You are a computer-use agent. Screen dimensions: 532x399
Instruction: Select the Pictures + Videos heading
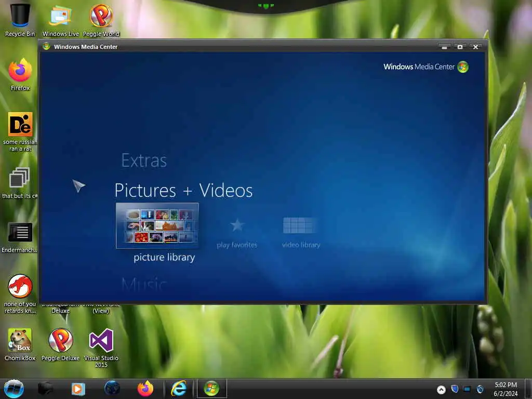(183, 190)
